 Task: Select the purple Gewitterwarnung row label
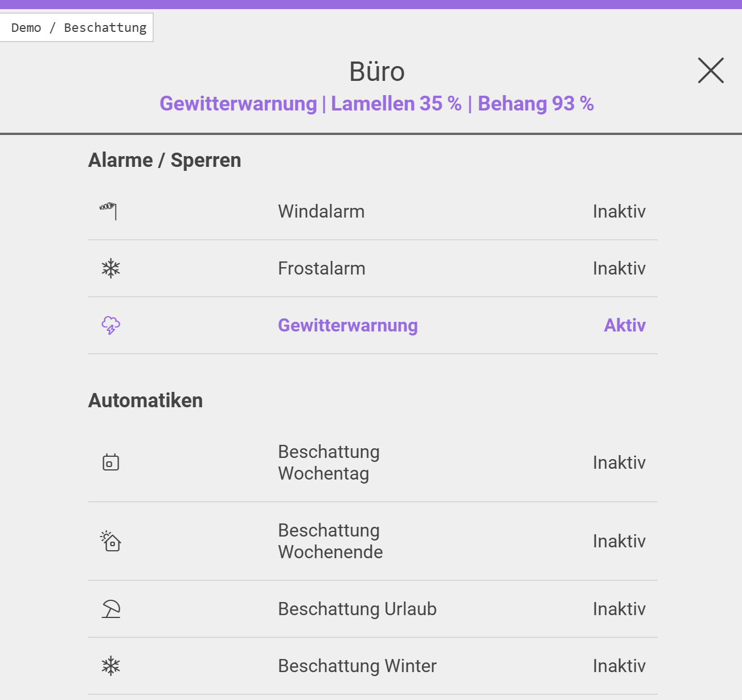click(347, 325)
